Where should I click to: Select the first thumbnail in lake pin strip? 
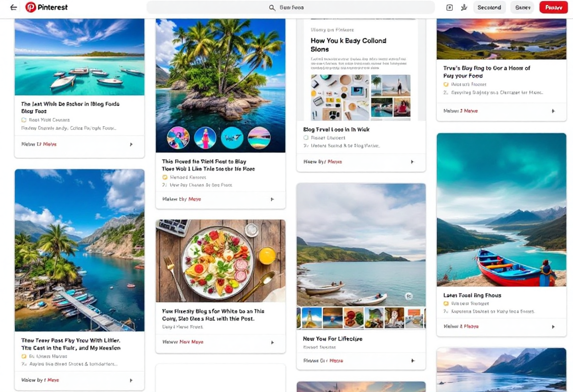coord(311,318)
